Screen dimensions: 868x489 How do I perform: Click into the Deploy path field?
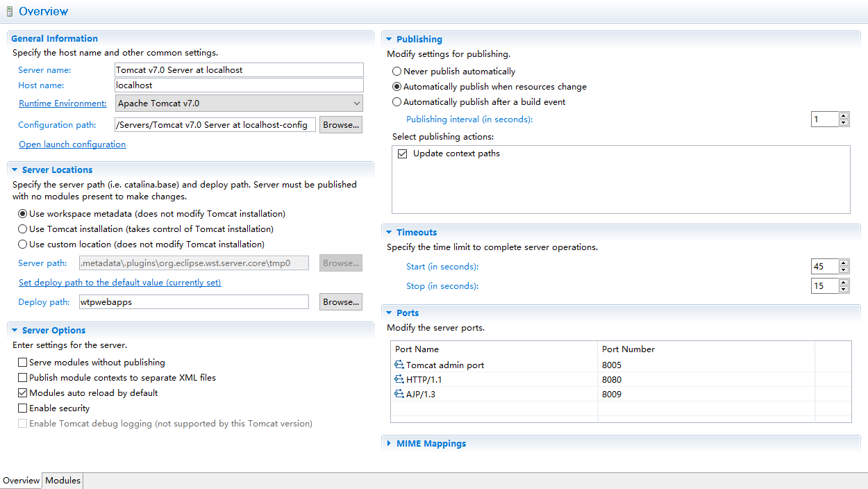pyautogui.click(x=194, y=302)
